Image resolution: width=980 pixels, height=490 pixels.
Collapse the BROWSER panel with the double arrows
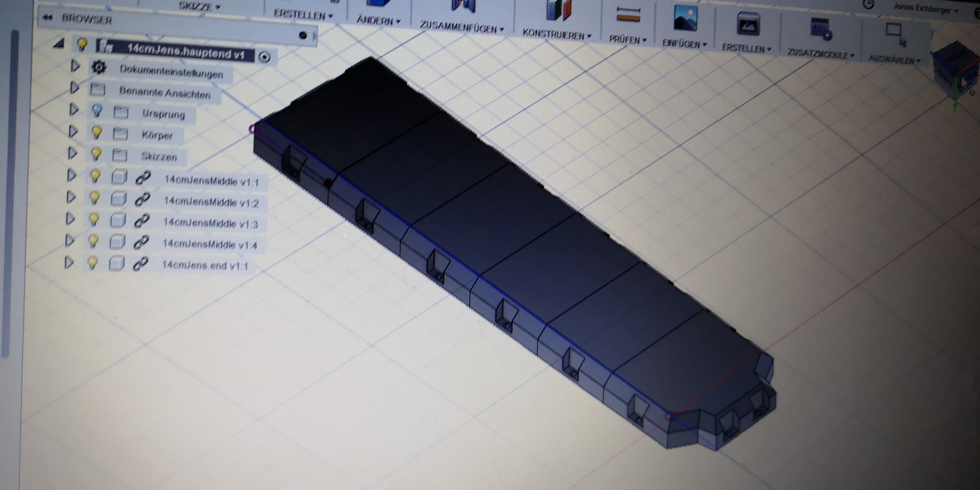tap(48, 17)
